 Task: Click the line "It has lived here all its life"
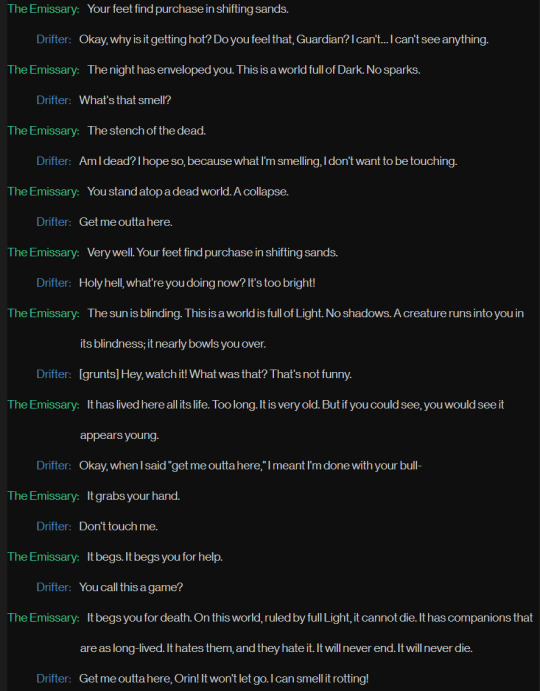[292, 420]
